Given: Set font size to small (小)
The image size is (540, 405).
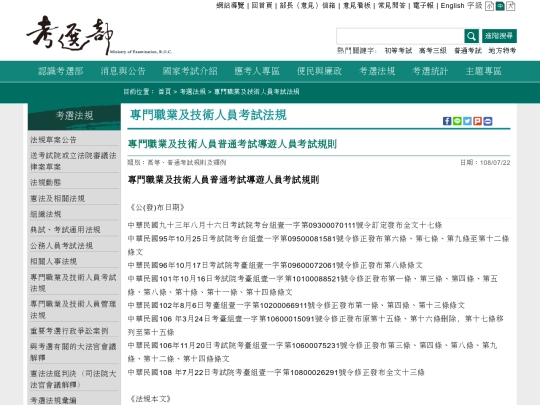Looking at the screenshot, I should click(x=489, y=6).
